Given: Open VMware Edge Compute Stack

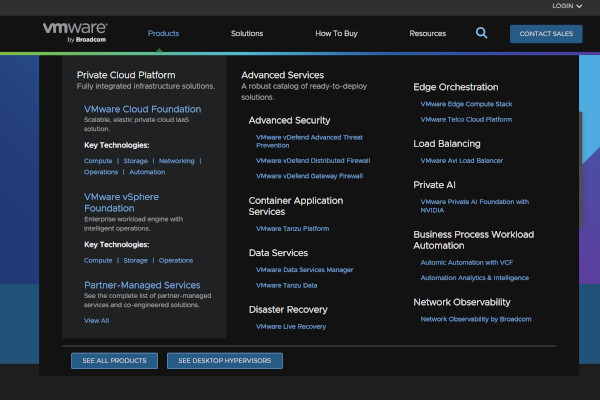Looking at the screenshot, I should pyautogui.click(x=466, y=103).
